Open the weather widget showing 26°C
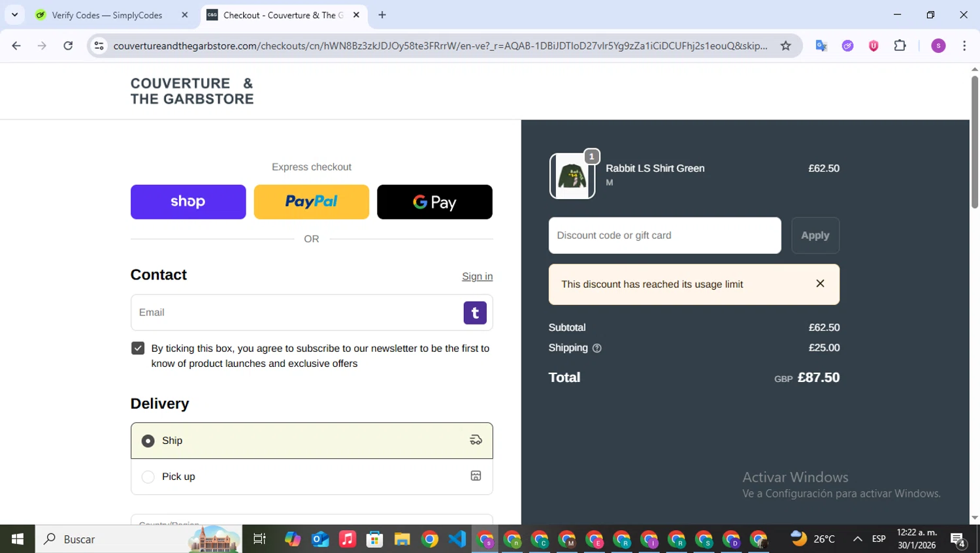Image resolution: width=980 pixels, height=553 pixels. (x=813, y=539)
